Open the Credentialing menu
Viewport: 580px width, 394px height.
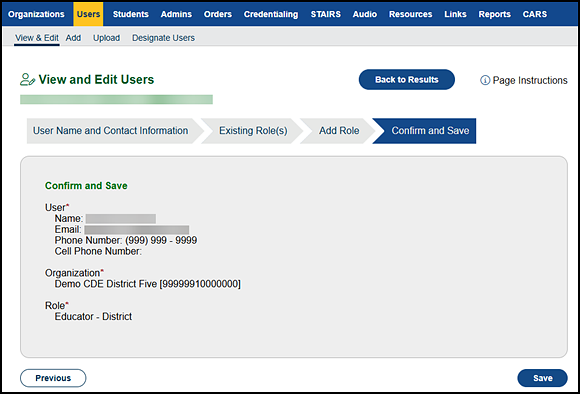271,14
